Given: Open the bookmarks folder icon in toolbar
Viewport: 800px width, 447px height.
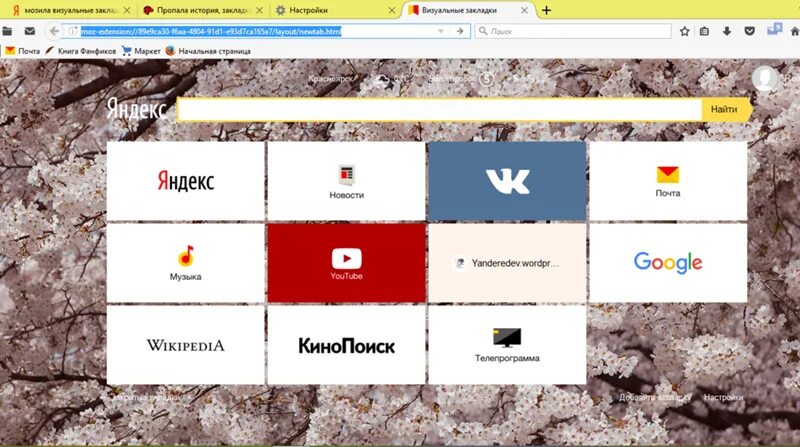Looking at the screenshot, I should tap(7, 31).
